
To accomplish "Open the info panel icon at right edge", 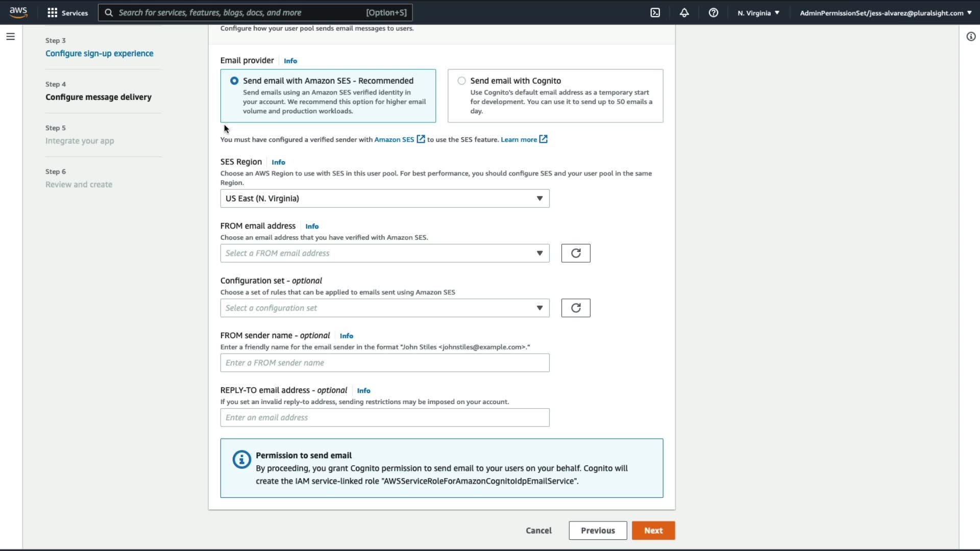I will [971, 37].
